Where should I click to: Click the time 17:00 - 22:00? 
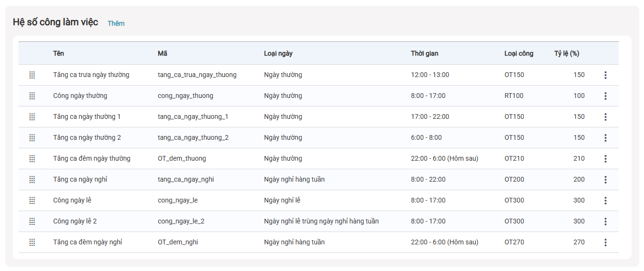(430, 116)
